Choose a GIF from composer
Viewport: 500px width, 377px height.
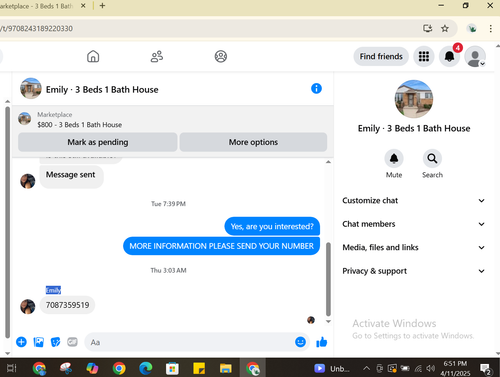tap(72, 342)
